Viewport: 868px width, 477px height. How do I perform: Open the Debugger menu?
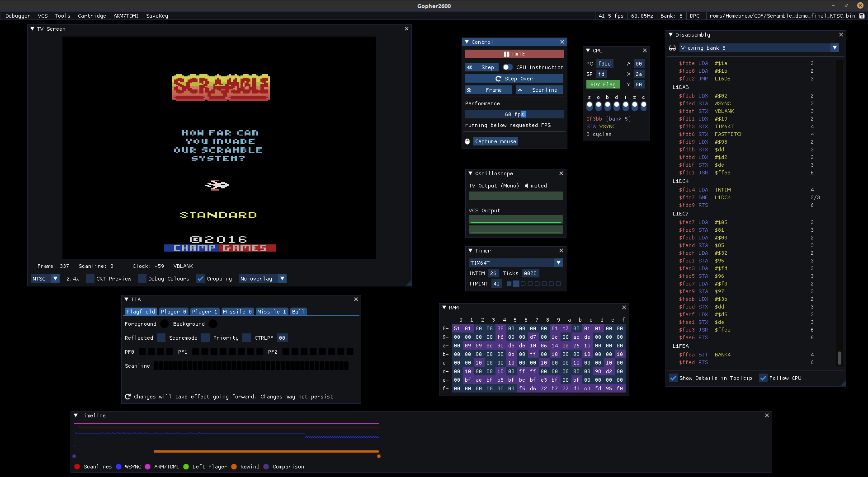[x=18, y=16]
